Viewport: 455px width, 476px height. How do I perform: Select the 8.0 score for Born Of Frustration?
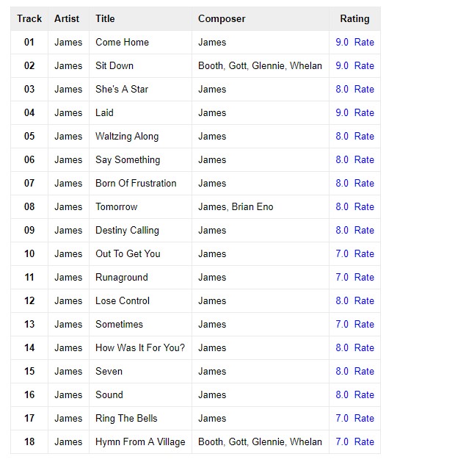[x=342, y=183]
